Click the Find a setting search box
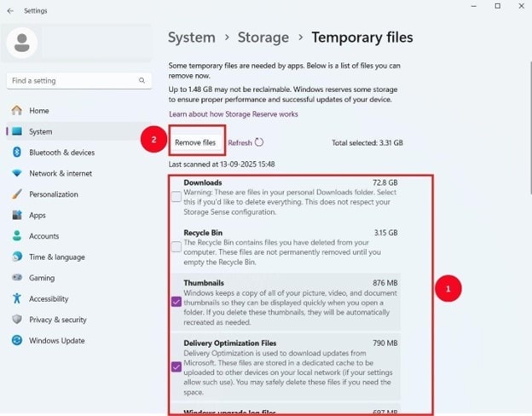The height and width of the screenshot is (416, 532). click(78, 81)
